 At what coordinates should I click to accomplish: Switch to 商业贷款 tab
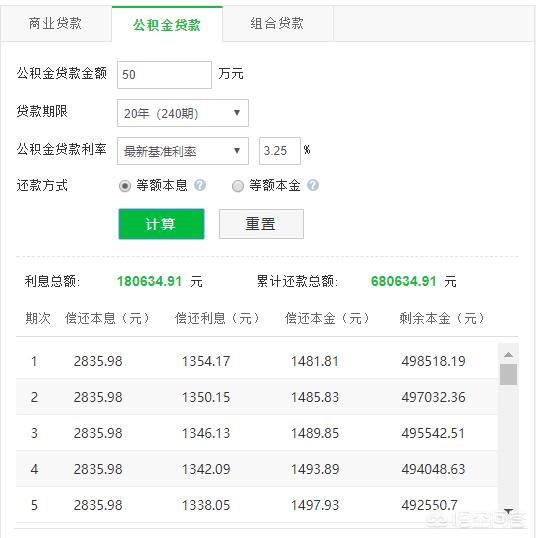[x=56, y=24]
